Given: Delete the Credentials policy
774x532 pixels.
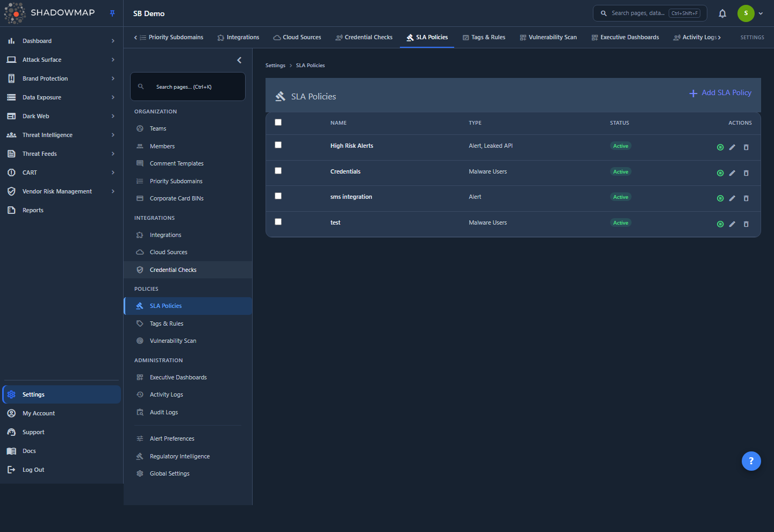Looking at the screenshot, I should coord(746,173).
